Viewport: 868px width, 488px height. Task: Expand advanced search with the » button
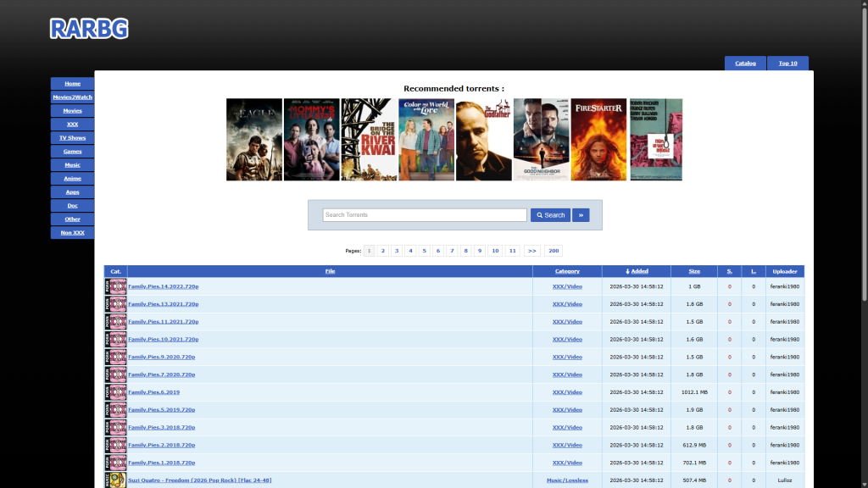[581, 215]
